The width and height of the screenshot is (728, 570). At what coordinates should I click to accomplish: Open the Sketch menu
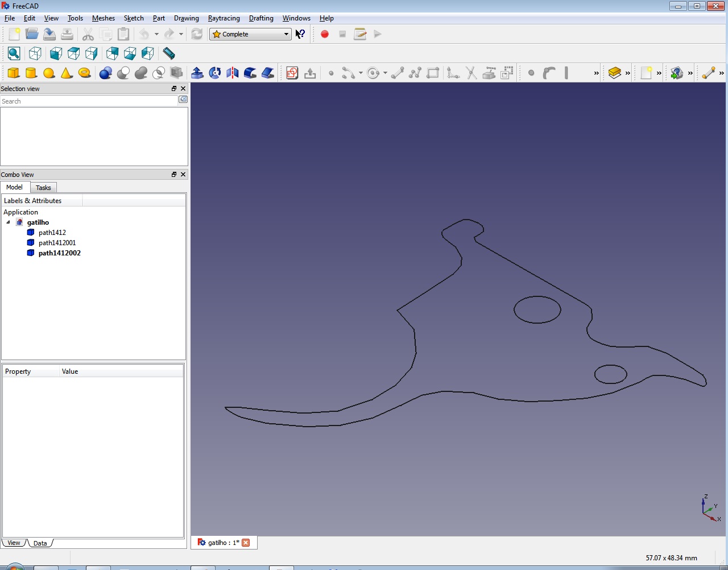[134, 18]
